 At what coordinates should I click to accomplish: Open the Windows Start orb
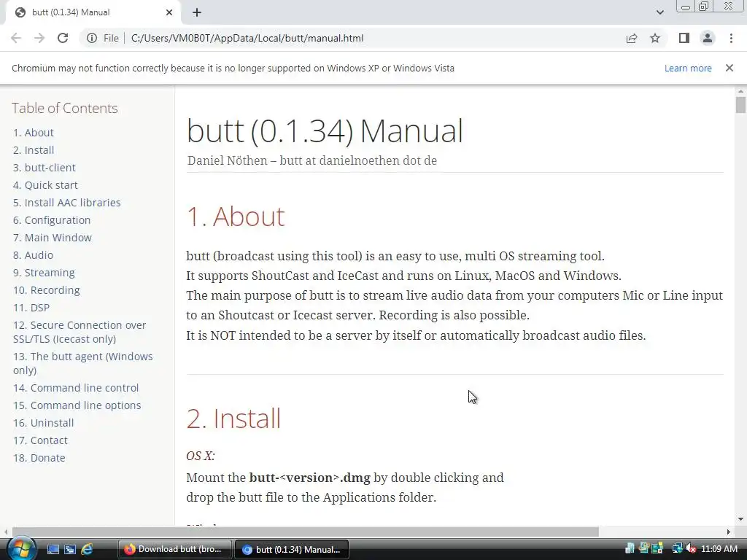coord(21,548)
